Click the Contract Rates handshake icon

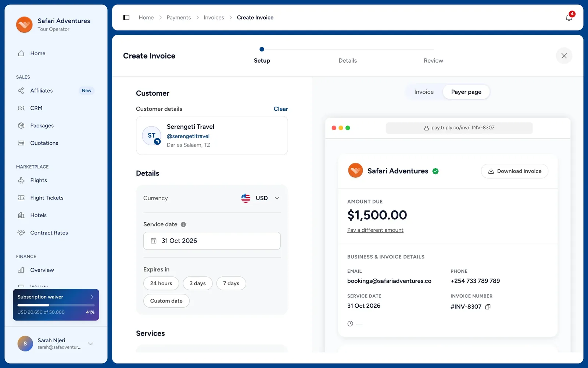(x=21, y=233)
